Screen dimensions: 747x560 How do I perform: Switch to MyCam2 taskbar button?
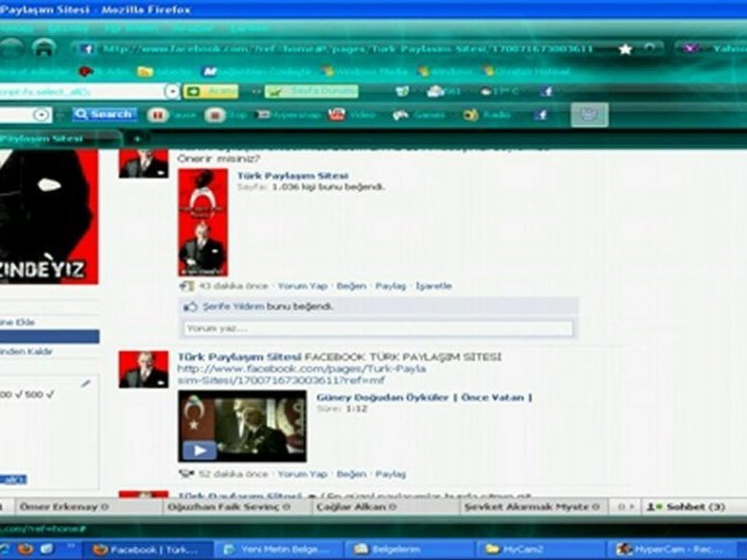[x=541, y=550]
